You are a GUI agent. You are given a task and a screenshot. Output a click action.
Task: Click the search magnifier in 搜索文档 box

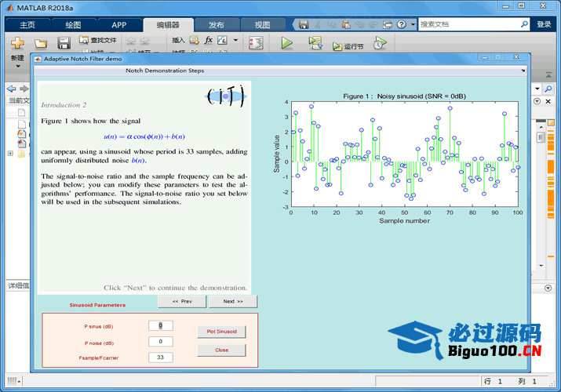(524, 24)
